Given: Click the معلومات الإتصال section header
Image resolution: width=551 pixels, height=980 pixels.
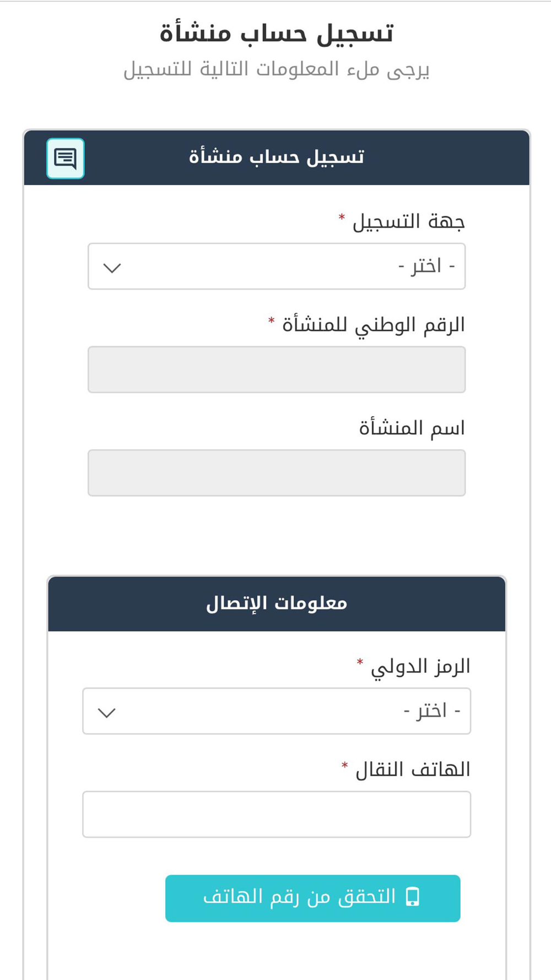Looking at the screenshot, I should tap(277, 604).
